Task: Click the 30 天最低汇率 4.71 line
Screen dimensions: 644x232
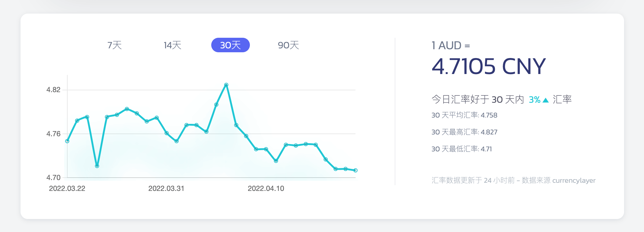Action: (x=461, y=149)
